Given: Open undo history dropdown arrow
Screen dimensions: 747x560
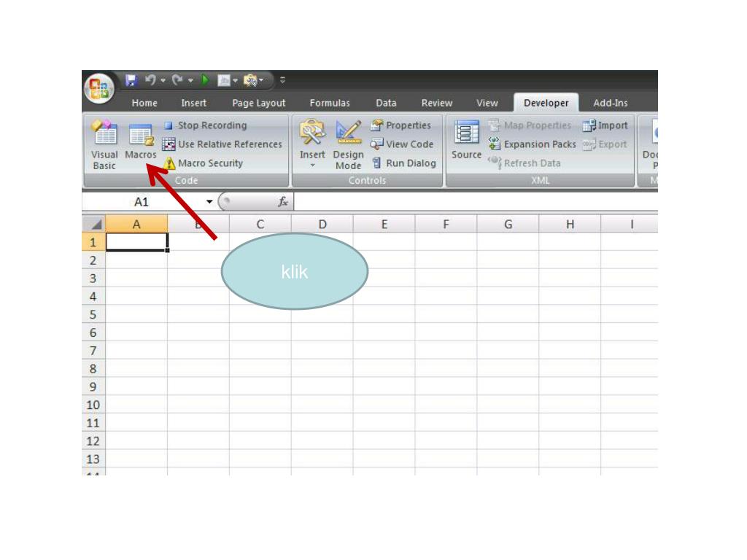Looking at the screenshot, I should (163, 80).
